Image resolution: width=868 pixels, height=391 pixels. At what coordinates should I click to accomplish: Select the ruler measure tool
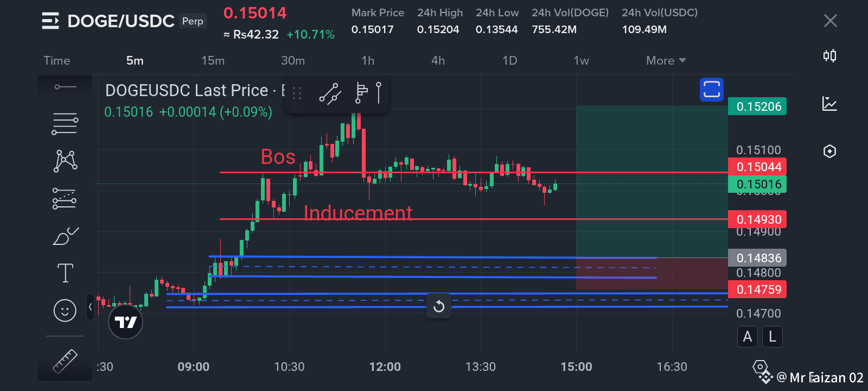(65, 362)
